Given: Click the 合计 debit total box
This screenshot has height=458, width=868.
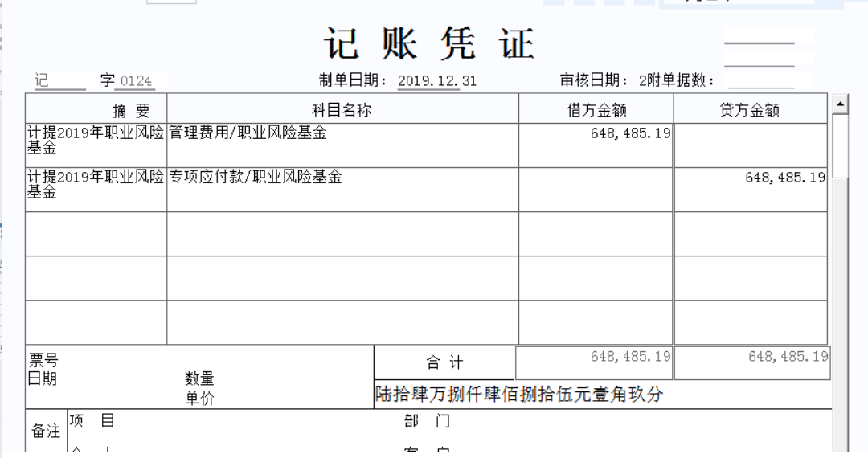Looking at the screenshot, I should (x=594, y=363).
